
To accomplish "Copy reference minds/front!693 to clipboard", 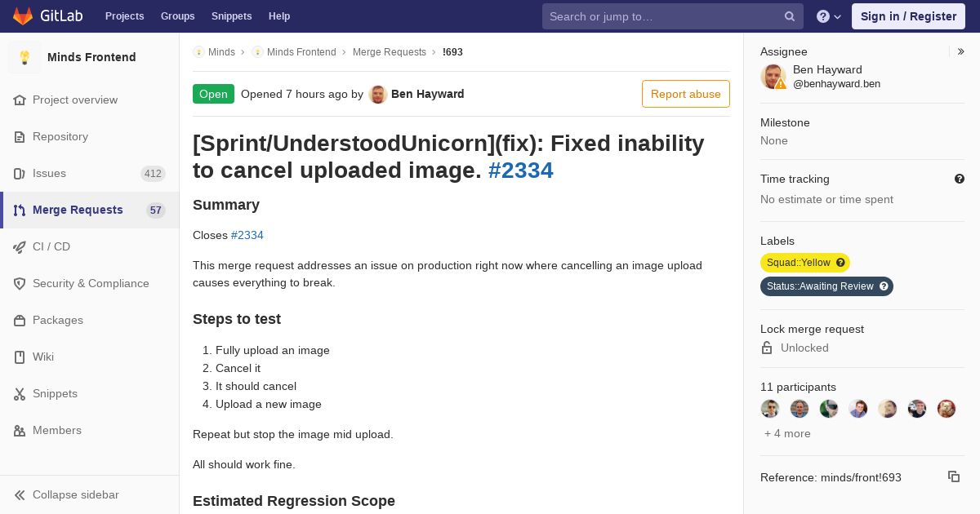I will [953, 476].
